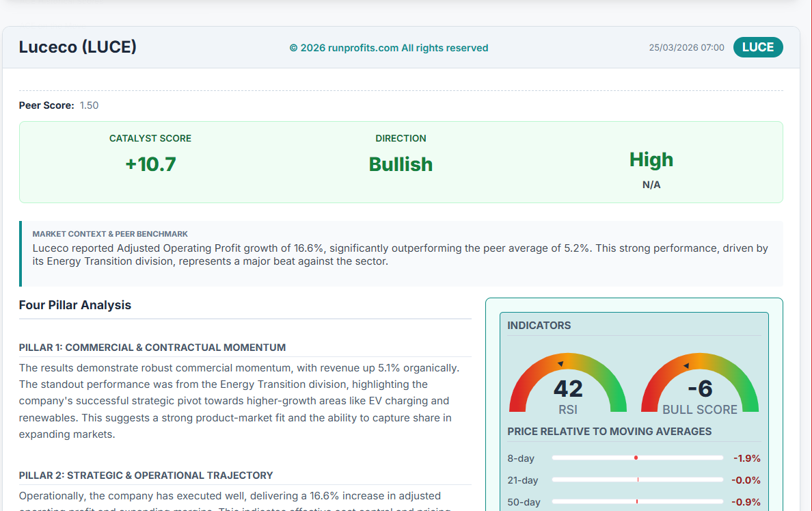This screenshot has height=511, width=812.
Task: Click Market Context & Peer Benchmark heading
Action: (110, 234)
